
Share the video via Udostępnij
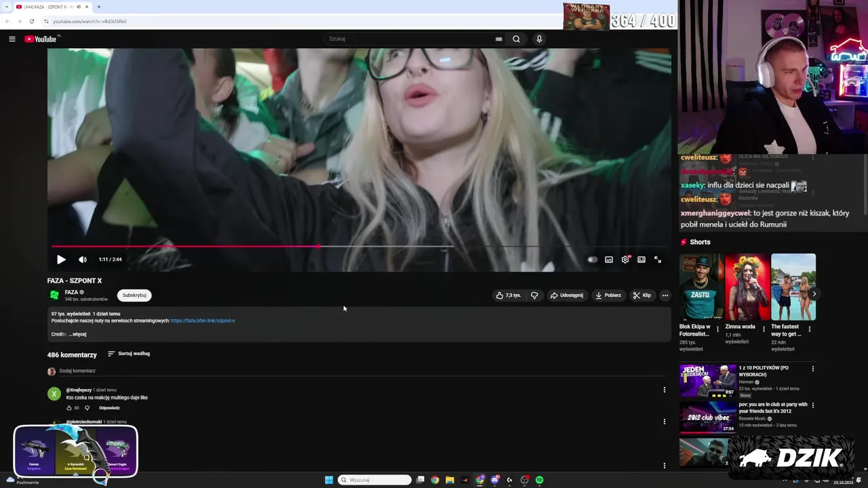point(567,296)
